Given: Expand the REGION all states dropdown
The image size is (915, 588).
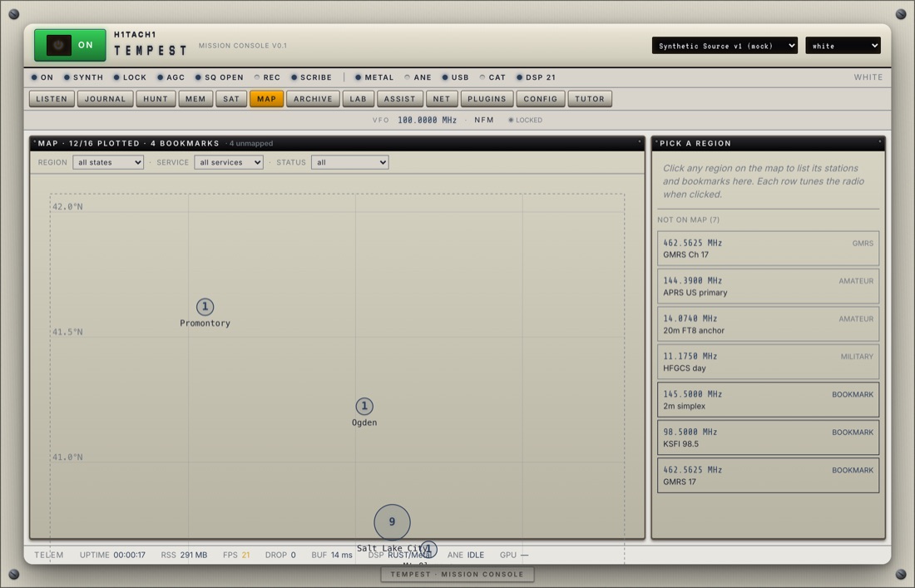Looking at the screenshot, I should pos(108,162).
